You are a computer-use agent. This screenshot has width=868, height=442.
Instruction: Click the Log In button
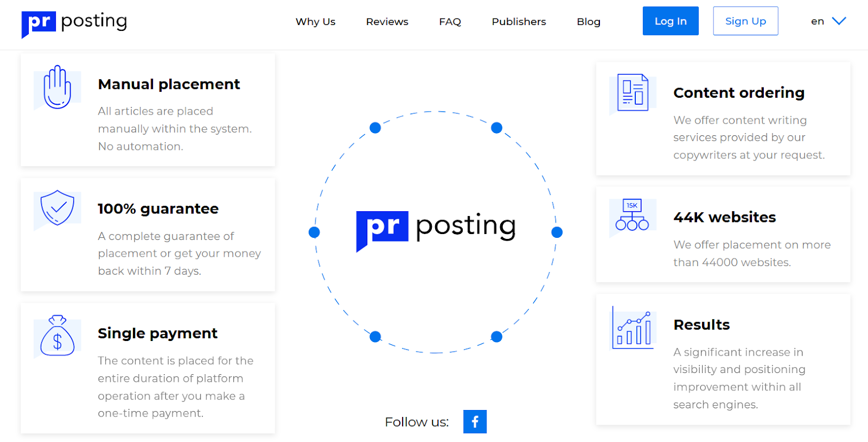671,21
